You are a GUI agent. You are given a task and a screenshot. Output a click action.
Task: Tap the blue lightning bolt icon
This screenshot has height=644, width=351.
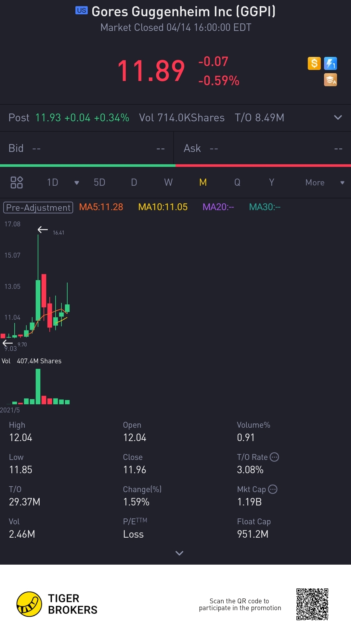[x=330, y=63]
